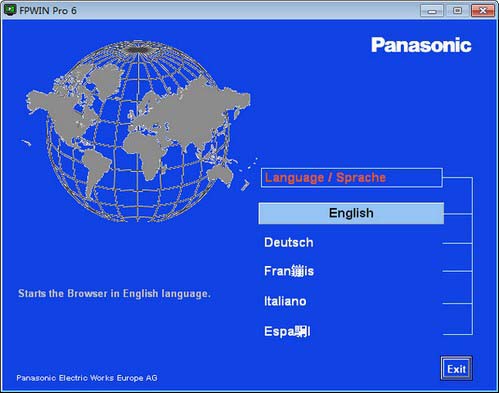The width and height of the screenshot is (499, 393).
Task: Click 'Starts the Browser in English language.' text
Action: click(114, 294)
